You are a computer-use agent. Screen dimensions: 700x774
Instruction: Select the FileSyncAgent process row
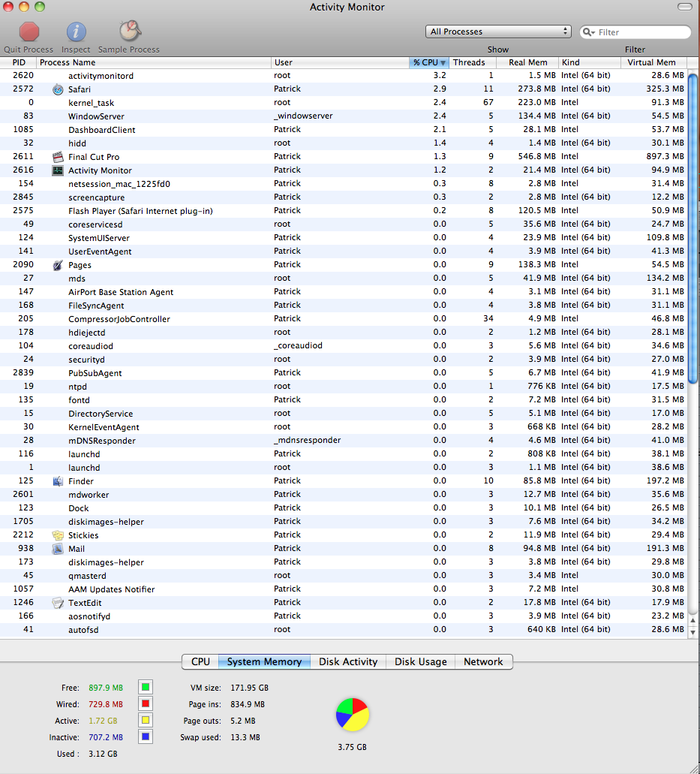pos(344,306)
